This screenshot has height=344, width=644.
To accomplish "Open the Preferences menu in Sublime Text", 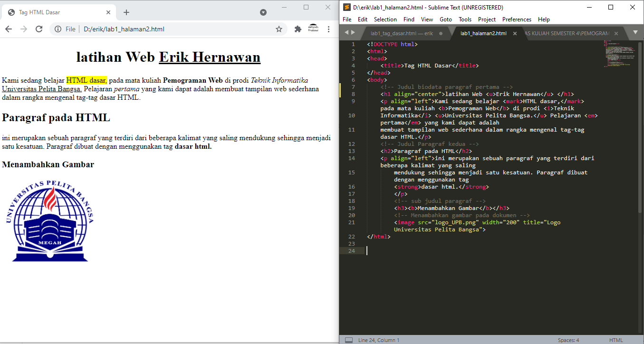I will (517, 19).
